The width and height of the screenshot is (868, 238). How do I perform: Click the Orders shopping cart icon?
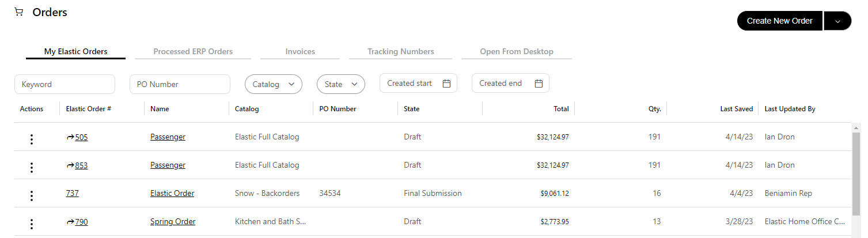[x=19, y=12]
